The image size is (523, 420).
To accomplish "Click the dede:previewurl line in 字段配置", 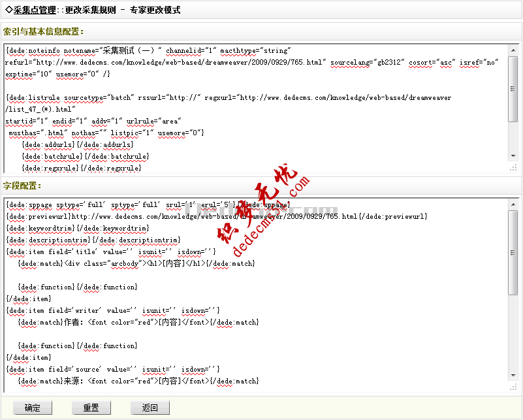I will [x=215, y=216].
